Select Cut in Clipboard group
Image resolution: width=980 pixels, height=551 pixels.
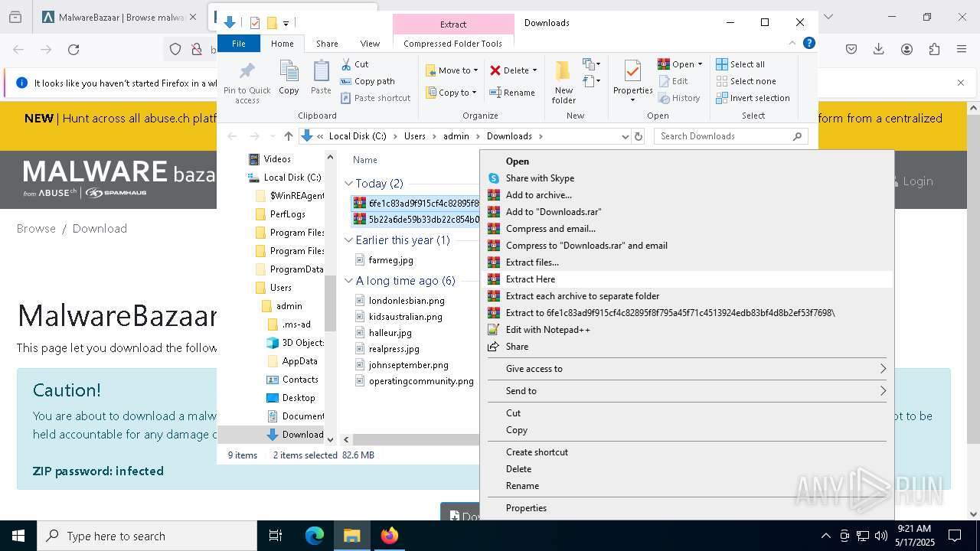pyautogui.click(x=354, y=64)
